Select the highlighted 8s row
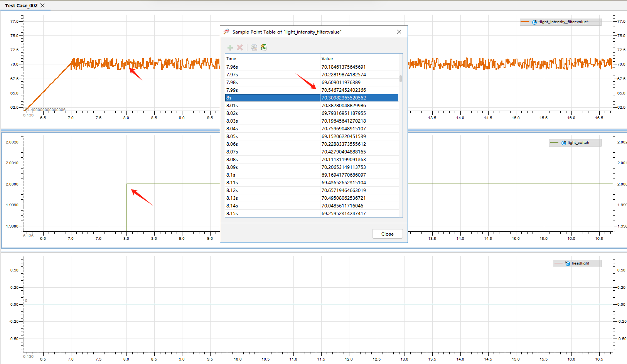 (x=312, y=98)
